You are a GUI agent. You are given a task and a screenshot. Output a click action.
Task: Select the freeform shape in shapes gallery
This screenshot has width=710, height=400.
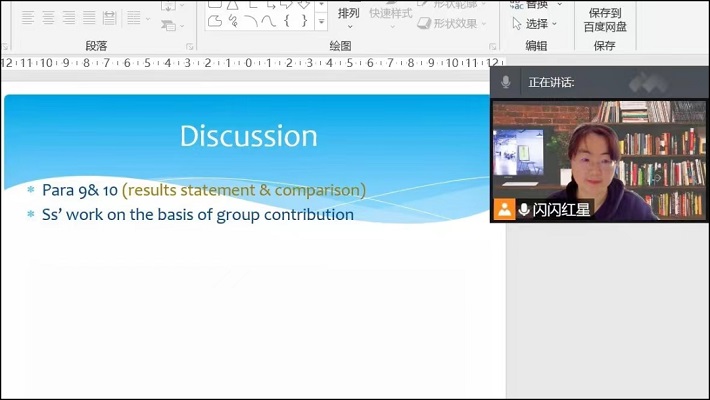214,20
